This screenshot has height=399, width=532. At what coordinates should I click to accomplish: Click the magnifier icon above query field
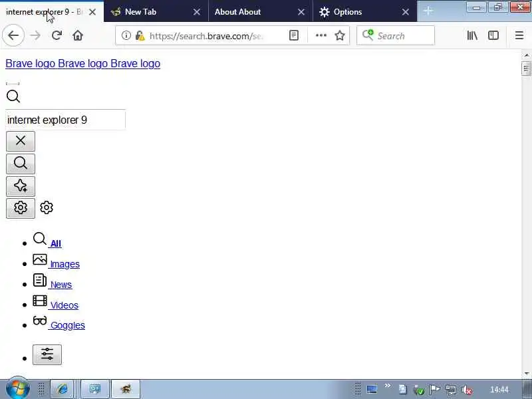[13, 96]
